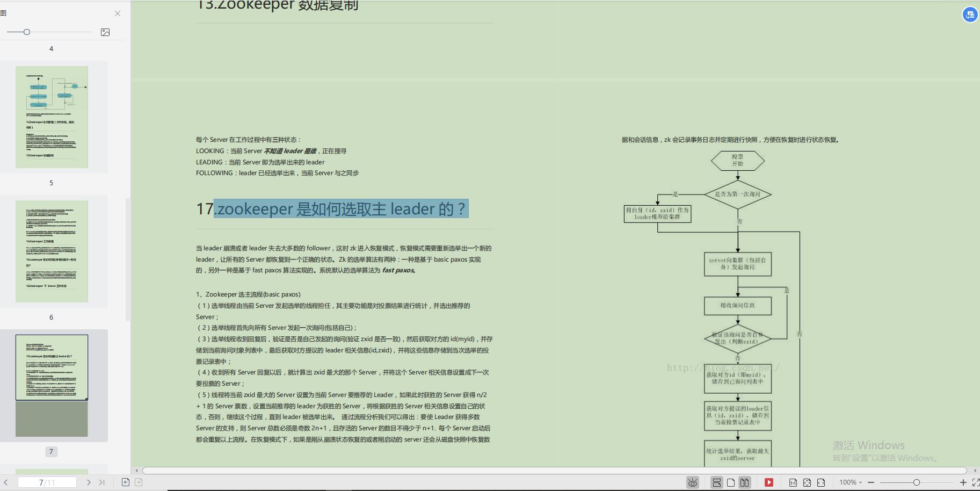Jump to last page
Image resolution: width=980 pixels, height=491 pixels.
point(102,482)
